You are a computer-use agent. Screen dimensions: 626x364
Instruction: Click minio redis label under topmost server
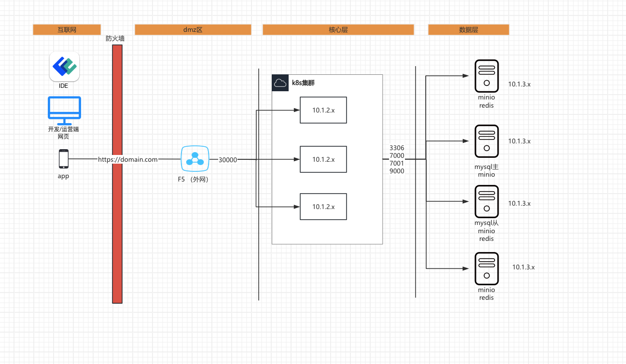coord(487,101)
